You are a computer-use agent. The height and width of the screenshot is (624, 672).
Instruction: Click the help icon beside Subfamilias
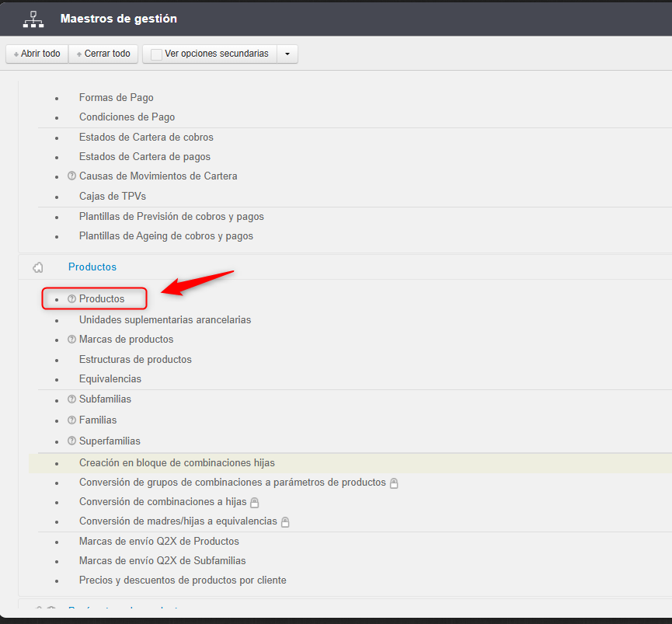point(72,399)
